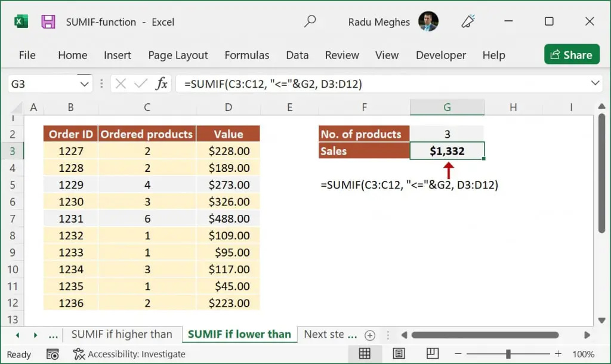Open the Data ribbon tab
Viewport: 611px width, 364px height.
point(297,55)
